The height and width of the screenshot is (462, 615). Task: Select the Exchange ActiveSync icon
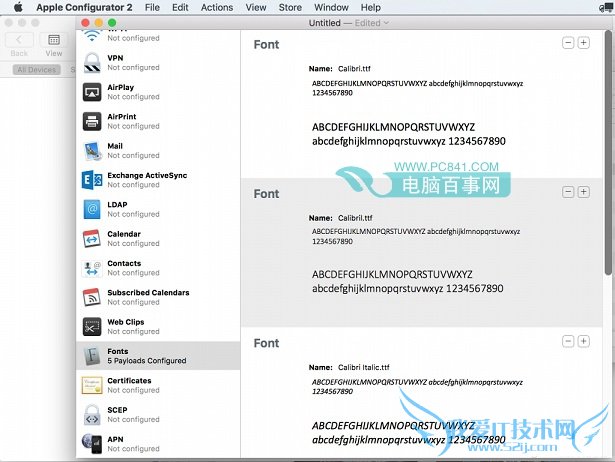tap(92, 180)
